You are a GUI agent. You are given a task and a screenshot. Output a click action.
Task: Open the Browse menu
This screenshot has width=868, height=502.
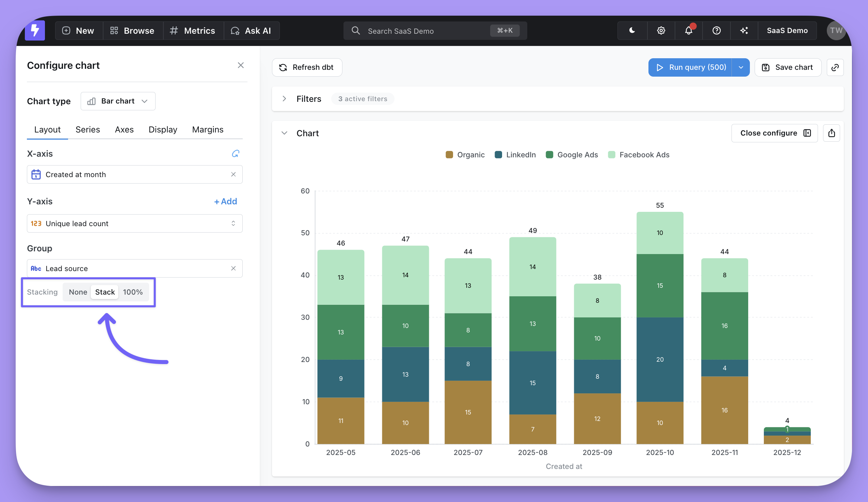pyautogui.click(x=133, y=31)
